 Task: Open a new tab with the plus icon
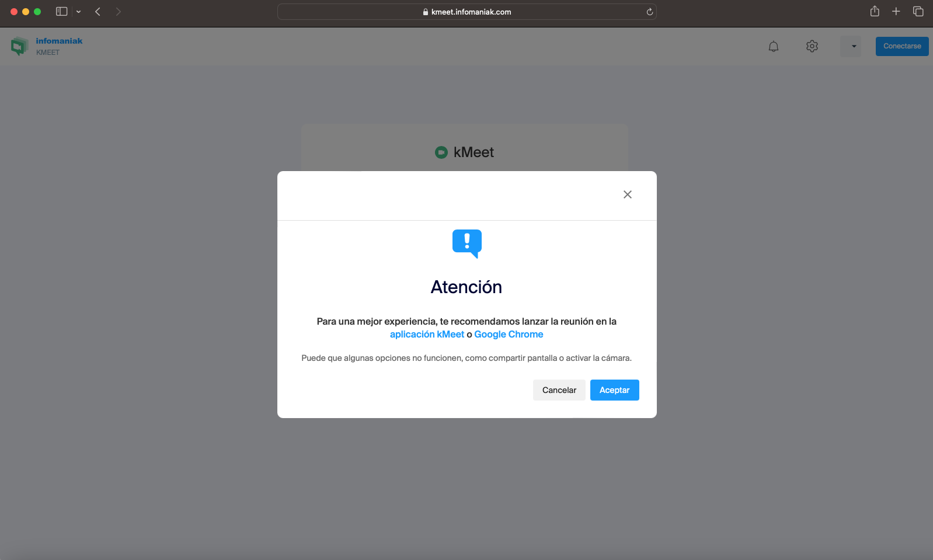(896, 11)
